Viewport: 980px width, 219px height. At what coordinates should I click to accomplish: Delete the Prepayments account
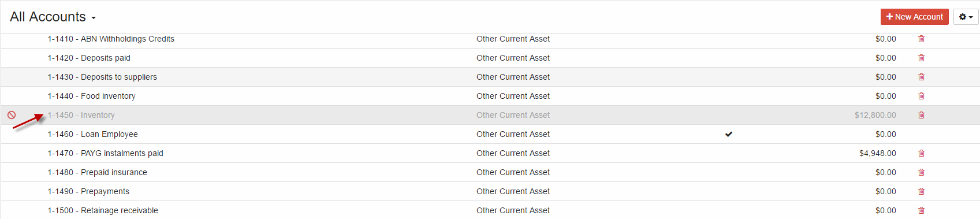[x=921, y=191]
